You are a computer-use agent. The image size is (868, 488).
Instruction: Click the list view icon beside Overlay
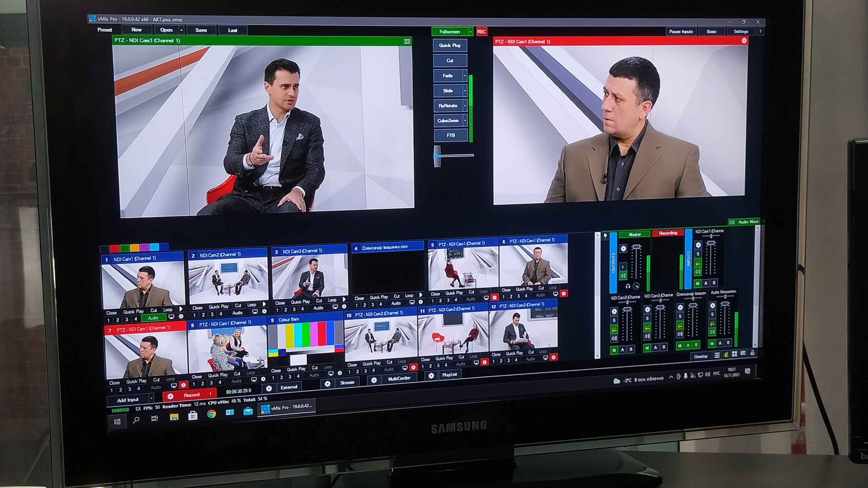pos(717,355)
